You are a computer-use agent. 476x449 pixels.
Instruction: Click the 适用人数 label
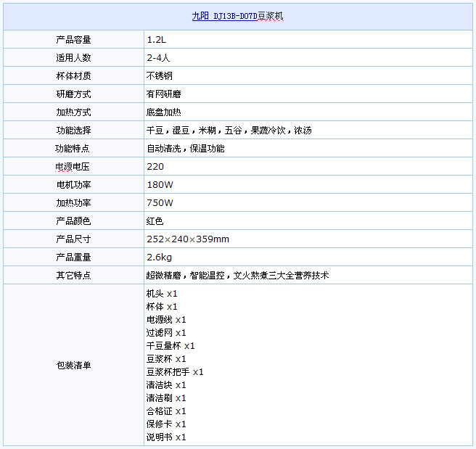pyautogui.click(x=73, y=57)
